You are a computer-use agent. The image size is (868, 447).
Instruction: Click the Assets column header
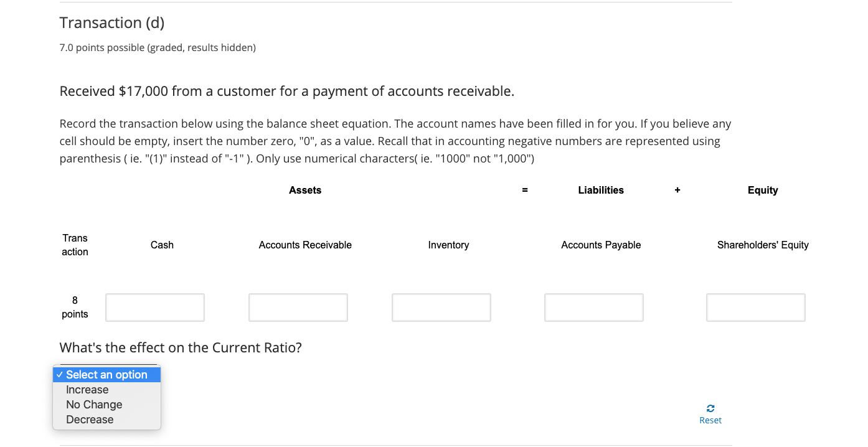[x=305, y=190]
